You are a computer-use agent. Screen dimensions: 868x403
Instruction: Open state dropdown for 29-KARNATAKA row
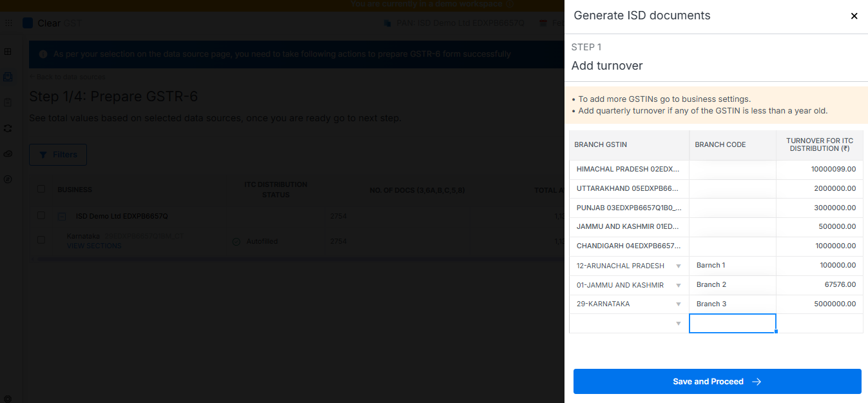[678, 304]
